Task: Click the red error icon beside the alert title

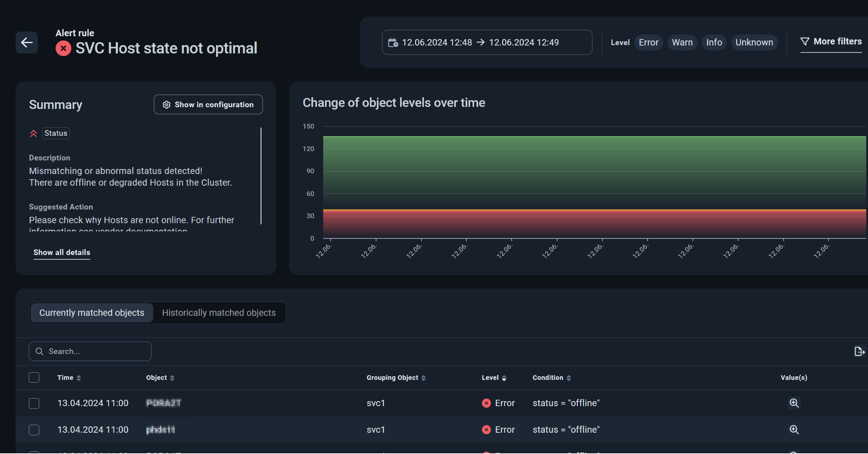Action: 63,48
